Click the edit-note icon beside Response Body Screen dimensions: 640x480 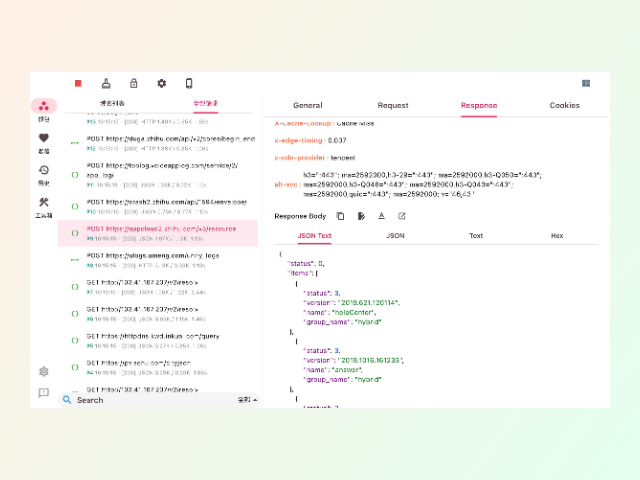361,216
